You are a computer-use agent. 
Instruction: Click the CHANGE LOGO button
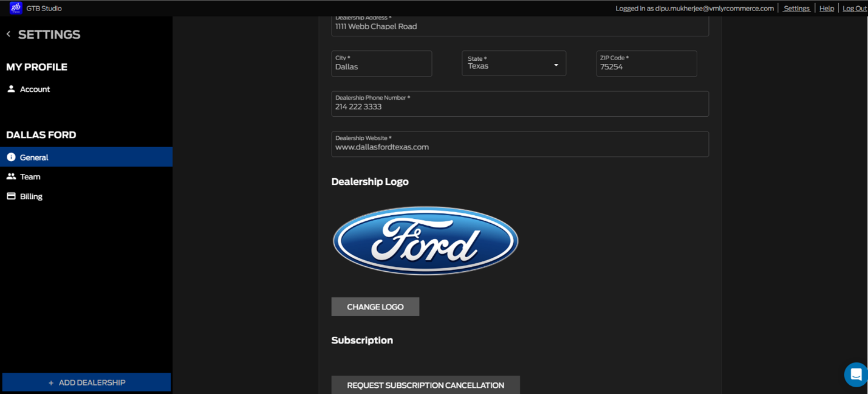point(375,306)
